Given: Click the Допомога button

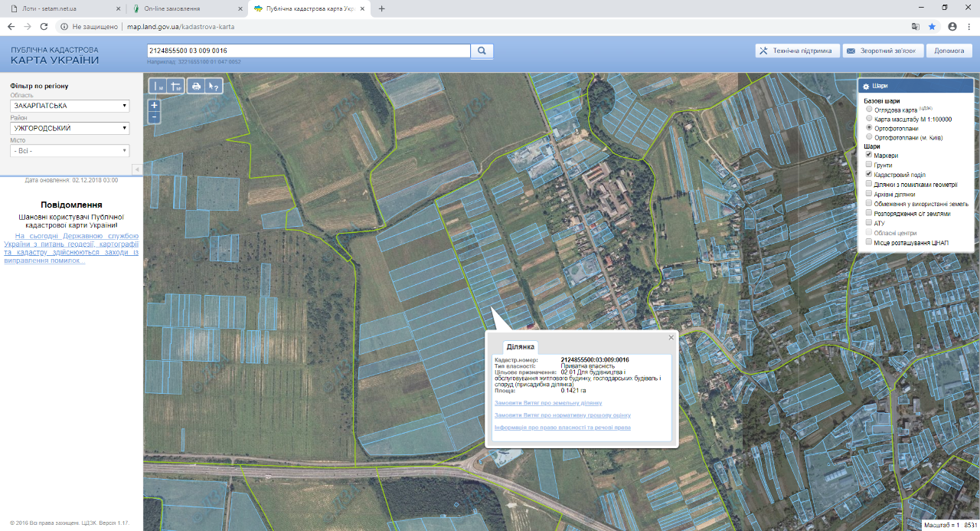Looking at the screenshot, I should click(x=949, y=51).
